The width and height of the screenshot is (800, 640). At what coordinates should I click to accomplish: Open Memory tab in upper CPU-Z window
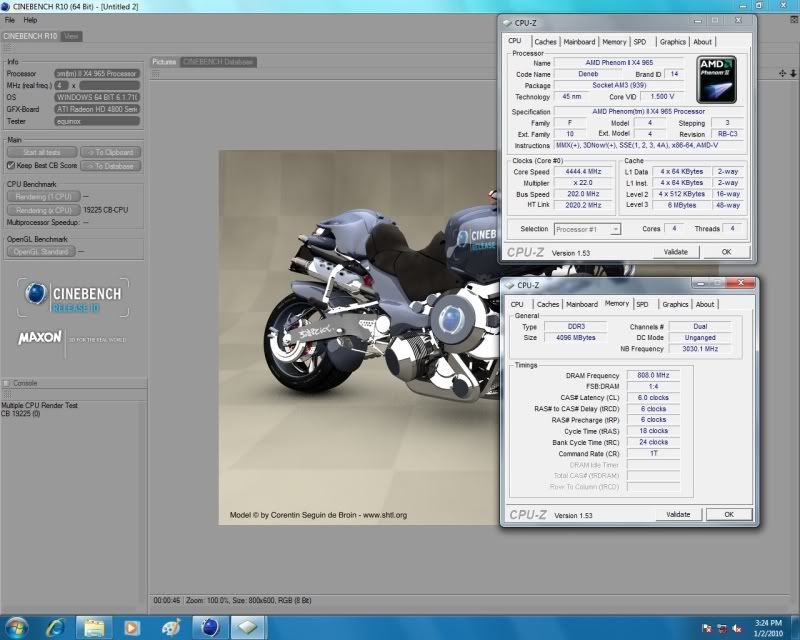point(614,42)
